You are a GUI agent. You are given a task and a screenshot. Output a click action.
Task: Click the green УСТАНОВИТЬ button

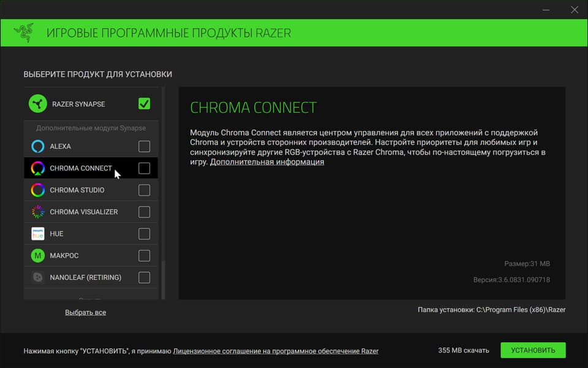pos(533,350)
